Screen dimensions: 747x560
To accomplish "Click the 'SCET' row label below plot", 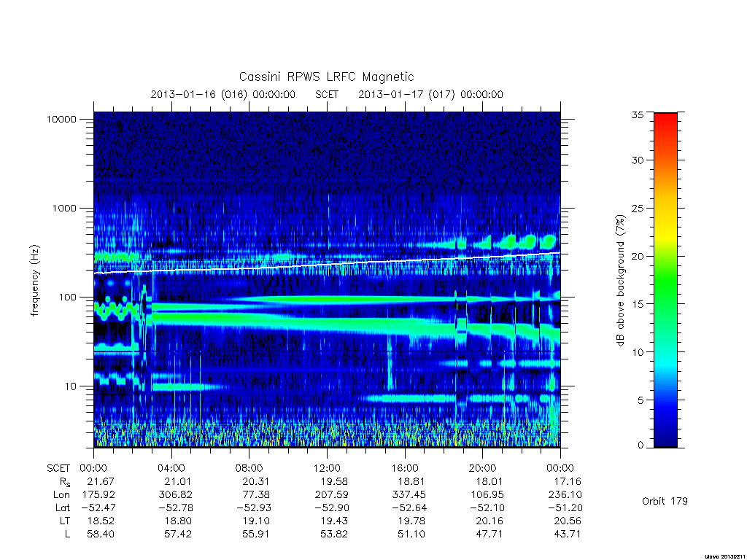I will pyautogui.click(x=58, y=468).
